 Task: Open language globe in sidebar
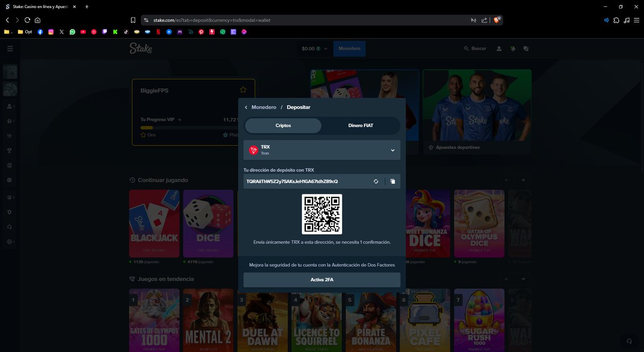[10, 242]
